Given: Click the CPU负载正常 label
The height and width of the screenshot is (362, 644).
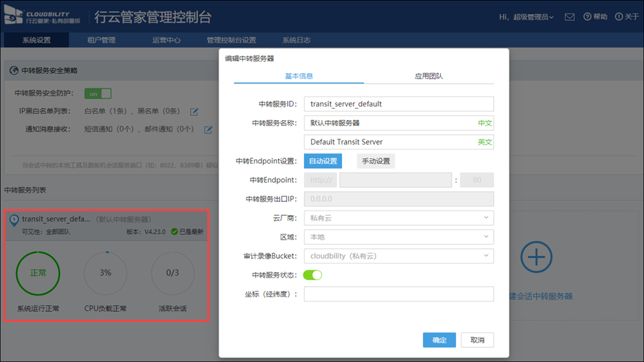Looking at the screenshot, I should (105, 308).
